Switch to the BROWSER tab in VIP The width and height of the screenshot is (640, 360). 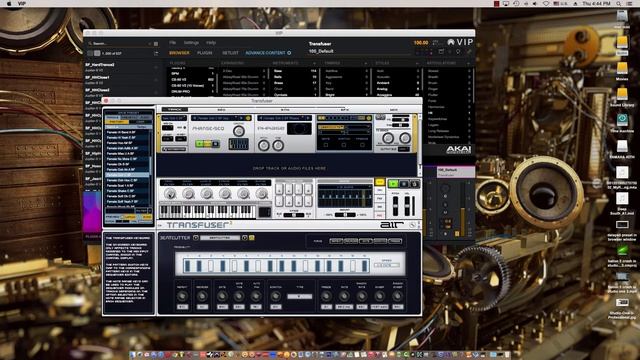[179, 53]
